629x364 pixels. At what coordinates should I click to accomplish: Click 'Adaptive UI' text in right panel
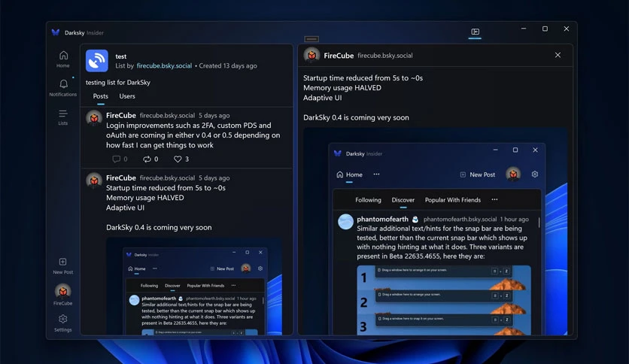coord(323,98)
